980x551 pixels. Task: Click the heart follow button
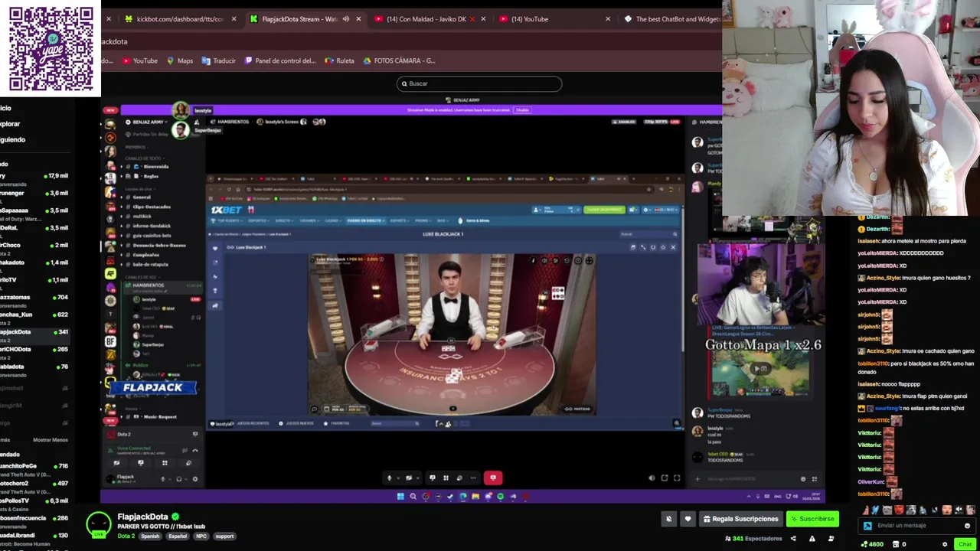(x=688, y=519)
